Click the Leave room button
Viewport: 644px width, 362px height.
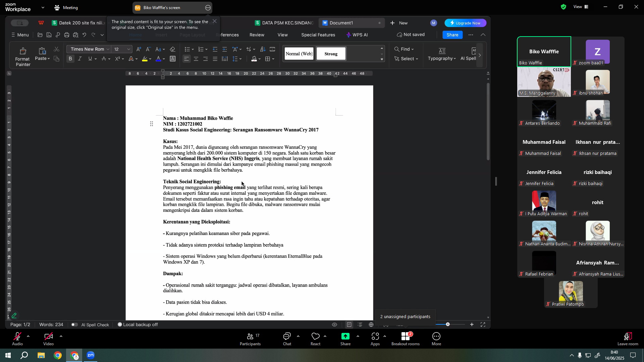pyautogui.click(x=628, y=339)
